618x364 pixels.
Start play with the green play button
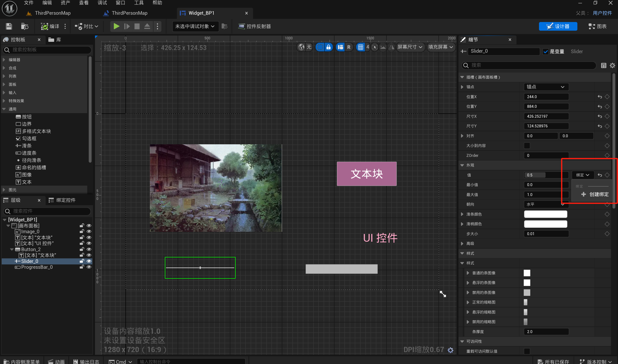[x=116, y=26]
